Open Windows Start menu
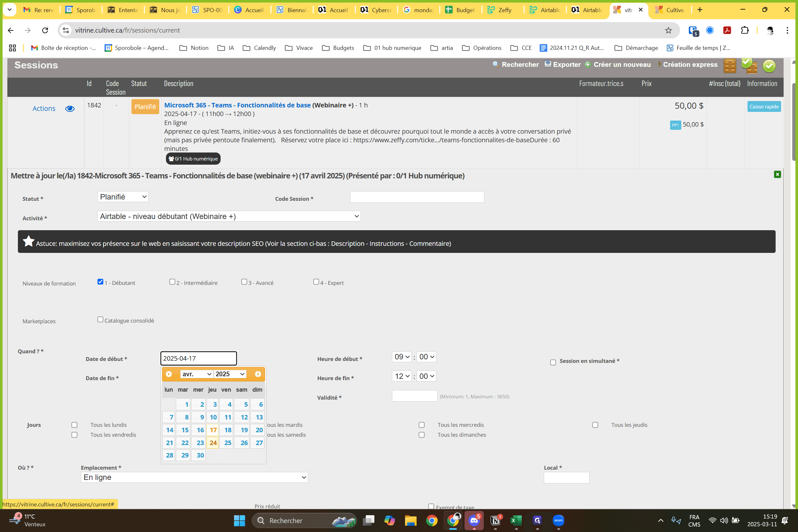The image size is (798, 532). 239,520
